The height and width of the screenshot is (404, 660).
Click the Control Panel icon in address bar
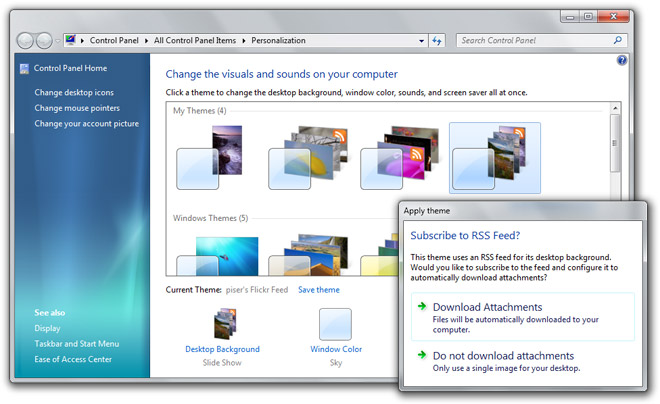(70, 40)
